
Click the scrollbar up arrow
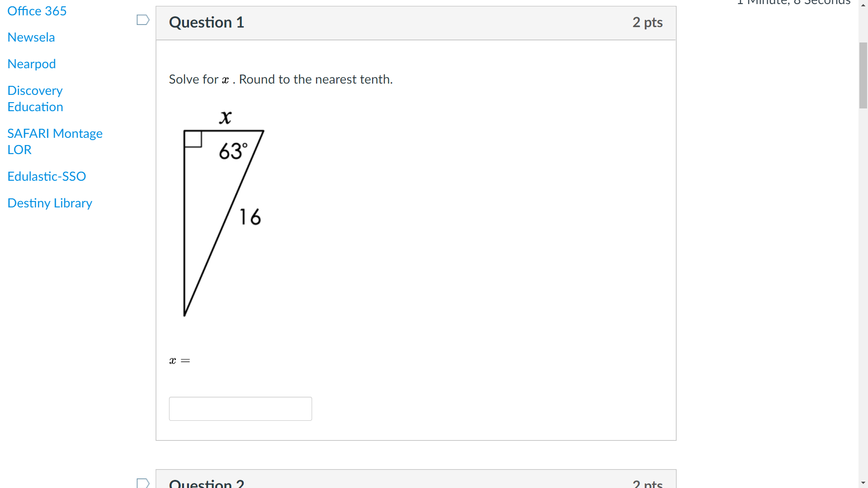click(x=863, y=4)
